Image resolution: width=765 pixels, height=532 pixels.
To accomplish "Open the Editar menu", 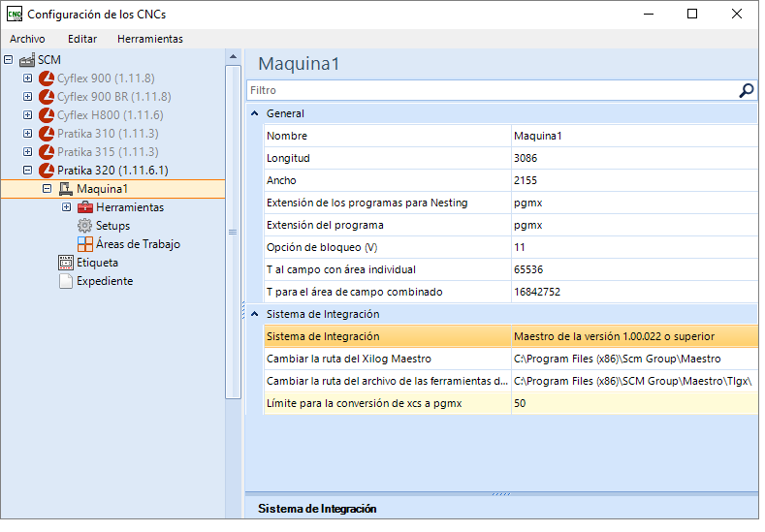I will (x=82, y=39).
